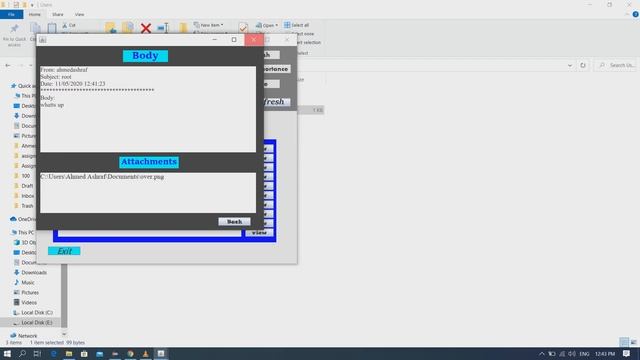
Task: Select the 'Subject: root' line
Action: pyautogui.click(x=56, y=77)
